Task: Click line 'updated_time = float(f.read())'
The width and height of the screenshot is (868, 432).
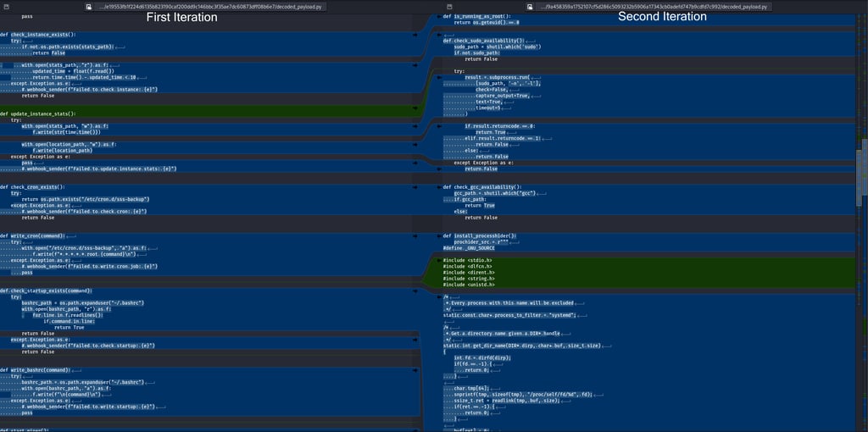Action: click(73, 71)
